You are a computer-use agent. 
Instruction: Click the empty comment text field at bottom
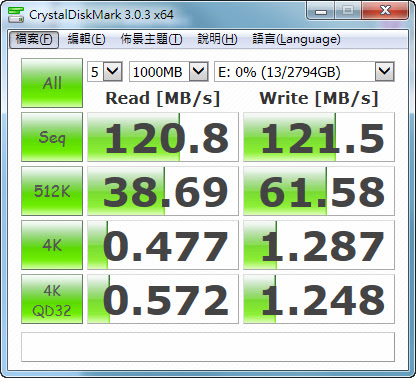[x=208, y=347]
